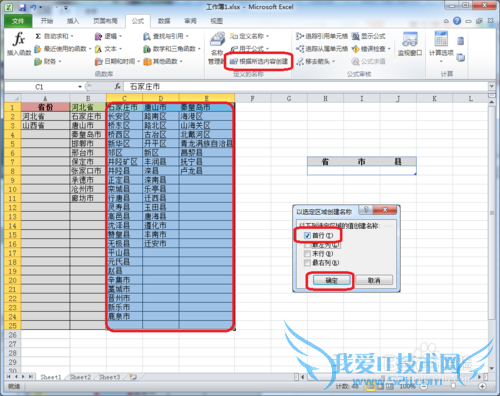Switch to the 数据 Data tab
Screen dimensions: 500x396
click(164, 21)
